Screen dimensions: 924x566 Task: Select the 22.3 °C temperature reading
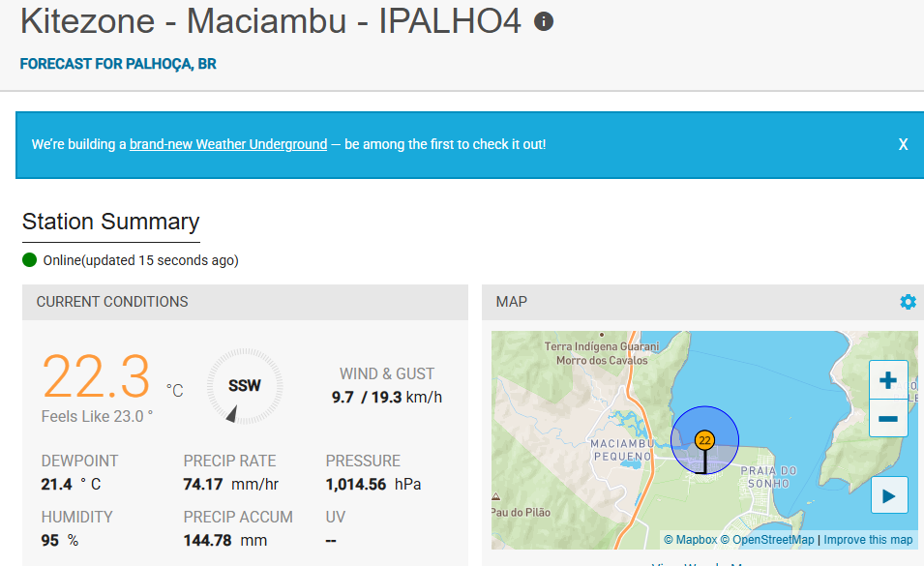(96, 377)
